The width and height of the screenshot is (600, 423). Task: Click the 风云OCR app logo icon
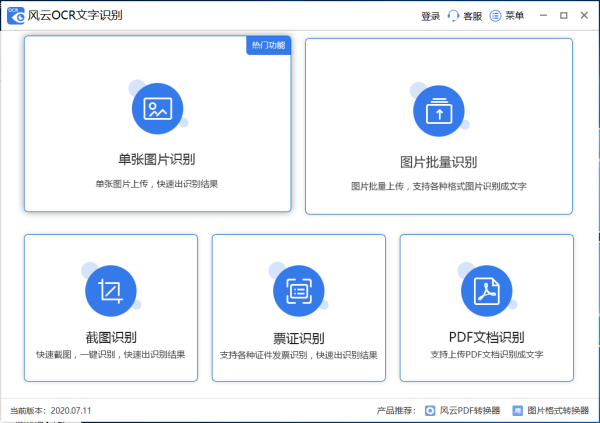(x=16, y=15)
